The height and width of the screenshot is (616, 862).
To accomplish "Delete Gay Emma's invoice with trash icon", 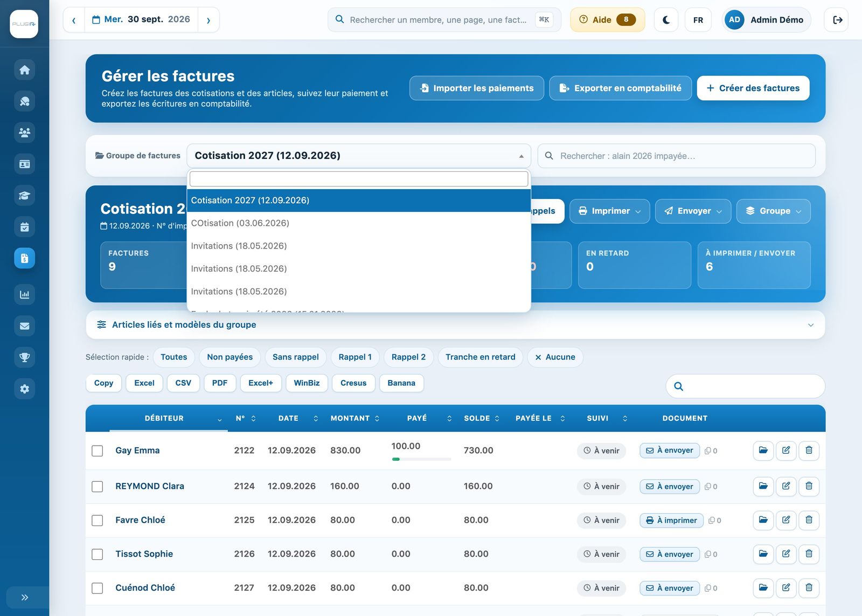I will coord(809,451).
